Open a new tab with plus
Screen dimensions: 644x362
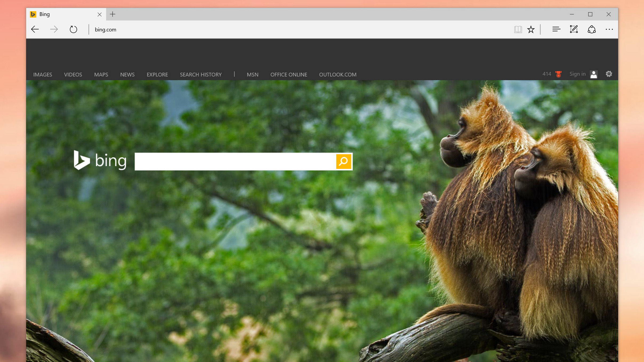click(x=113, y=14)
